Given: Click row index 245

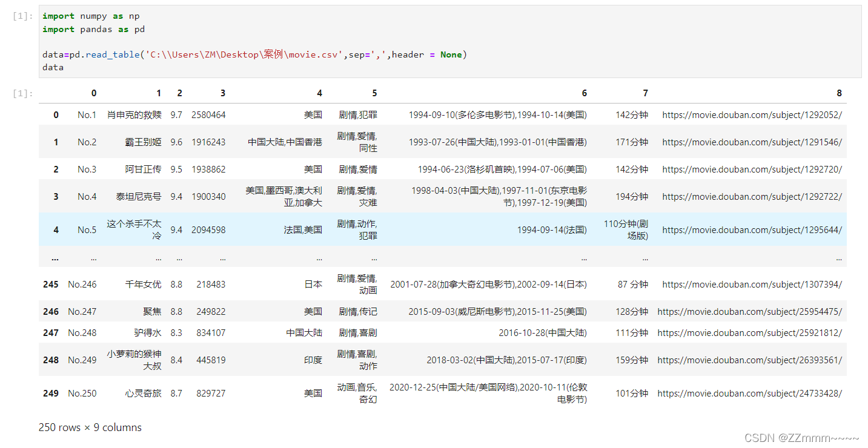Looking at the screenshot, I should tap(51, 284).
